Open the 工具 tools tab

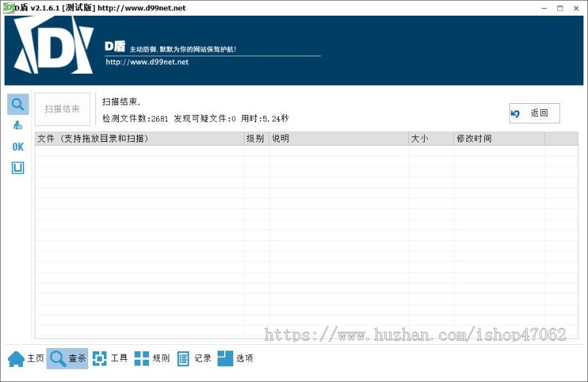pos(110,358)
